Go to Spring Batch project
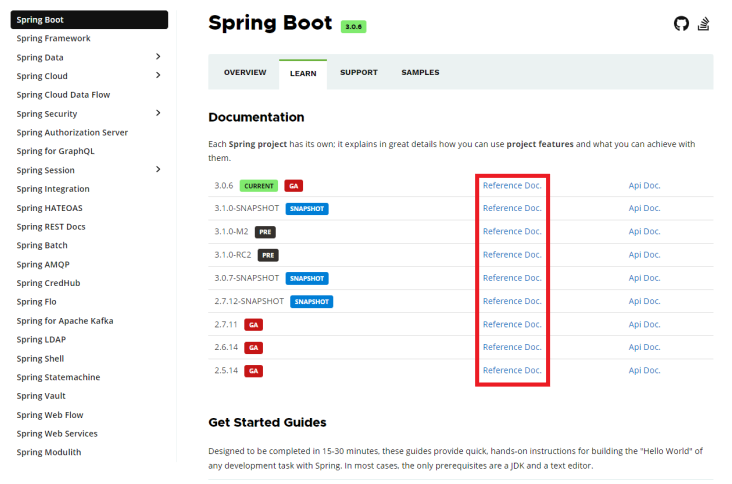Image resolution: width=732 pixels, height=484 pixels. coord(42,246)
